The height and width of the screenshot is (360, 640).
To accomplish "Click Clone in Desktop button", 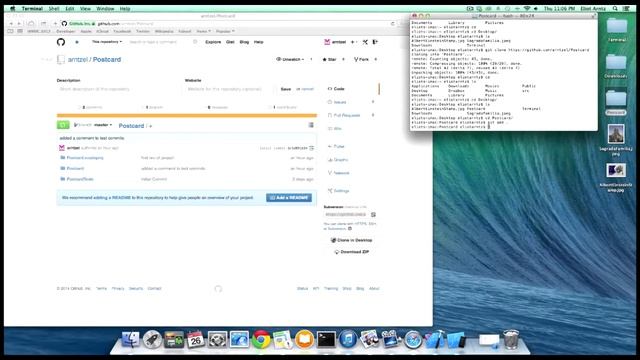I will click(x=351, y=240).
